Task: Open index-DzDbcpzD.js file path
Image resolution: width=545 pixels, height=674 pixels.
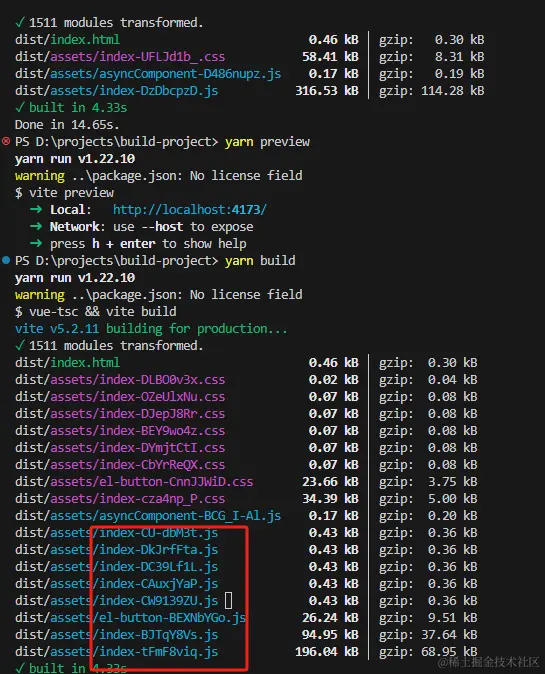Action: 116,91
